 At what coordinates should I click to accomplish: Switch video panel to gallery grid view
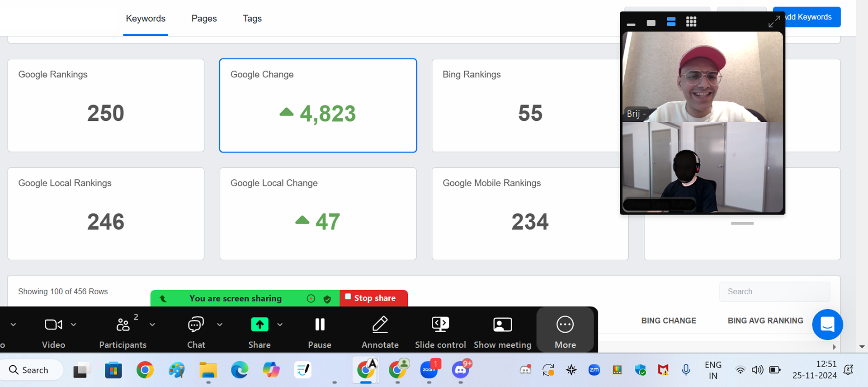pyautogui.click(x=691, y=22)
